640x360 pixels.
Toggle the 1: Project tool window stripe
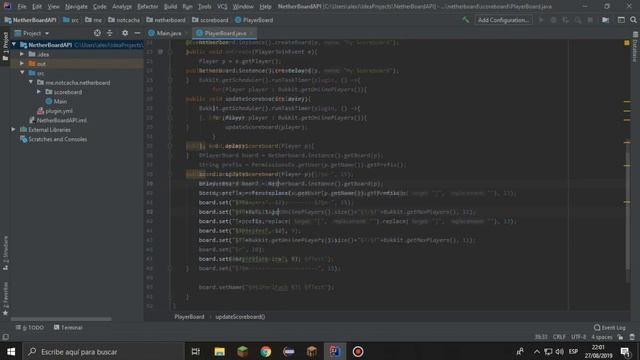pos(5,46)
